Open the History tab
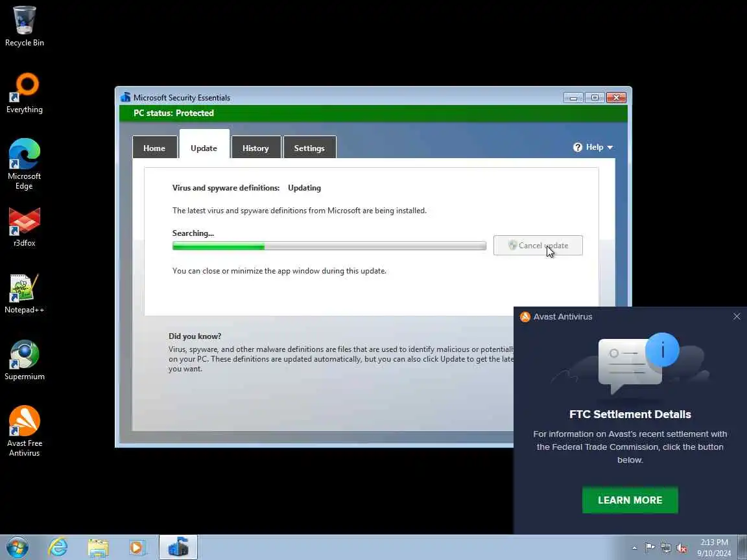 click(256, 148)
